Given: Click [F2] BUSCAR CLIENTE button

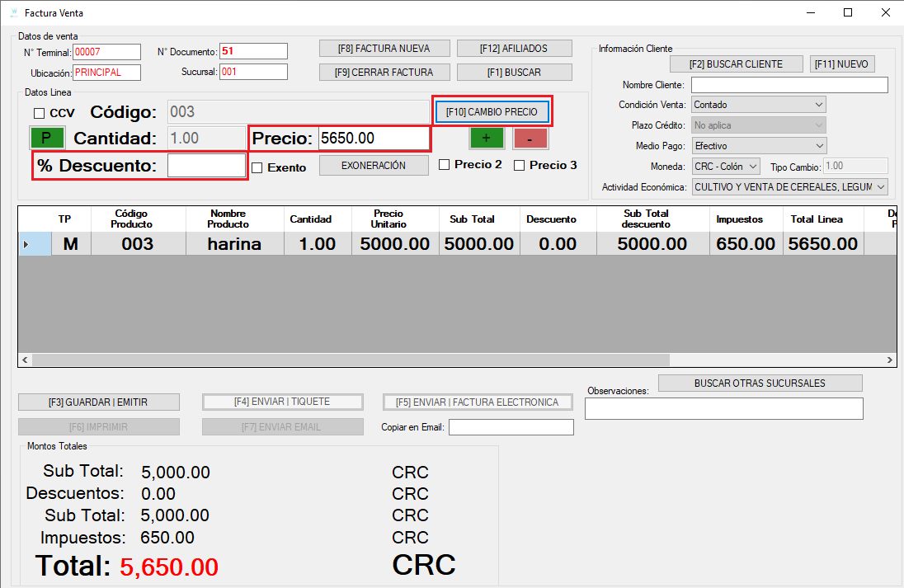Looking at the screenshot, I should coord(737,64).
